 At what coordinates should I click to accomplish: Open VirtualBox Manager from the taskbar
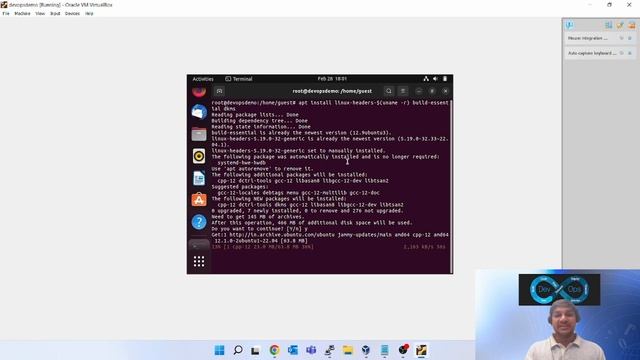click(366, 350)
